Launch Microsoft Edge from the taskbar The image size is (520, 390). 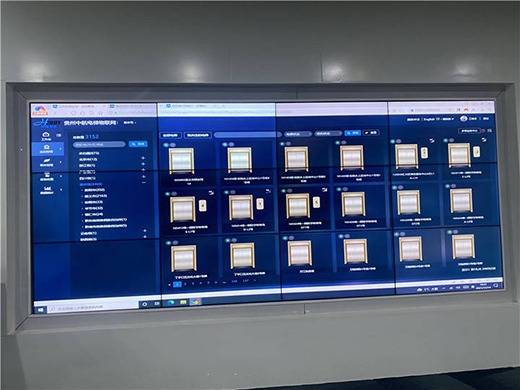point(171,302)
